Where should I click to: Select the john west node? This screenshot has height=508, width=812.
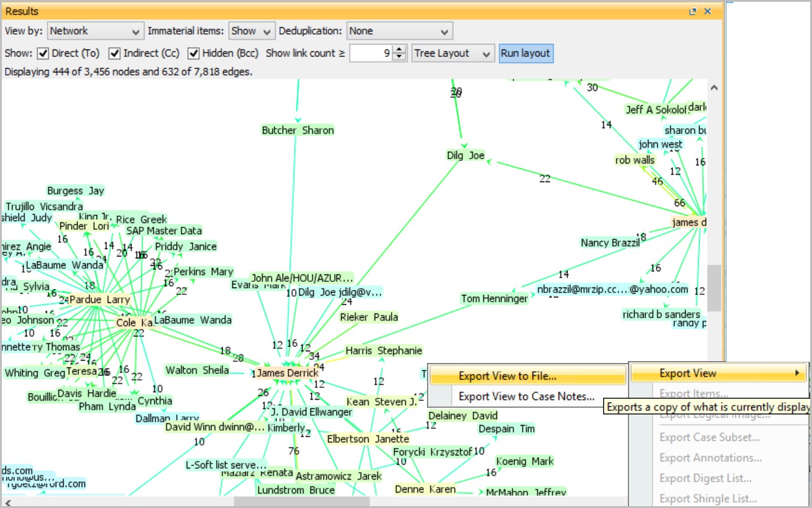click(x=660, y=144)
